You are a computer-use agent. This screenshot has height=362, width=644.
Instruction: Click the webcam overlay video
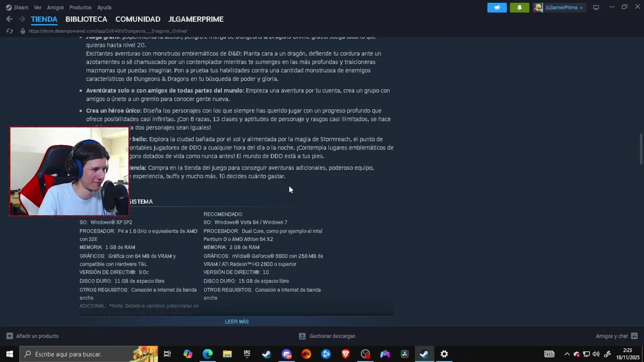pos(69,171)
